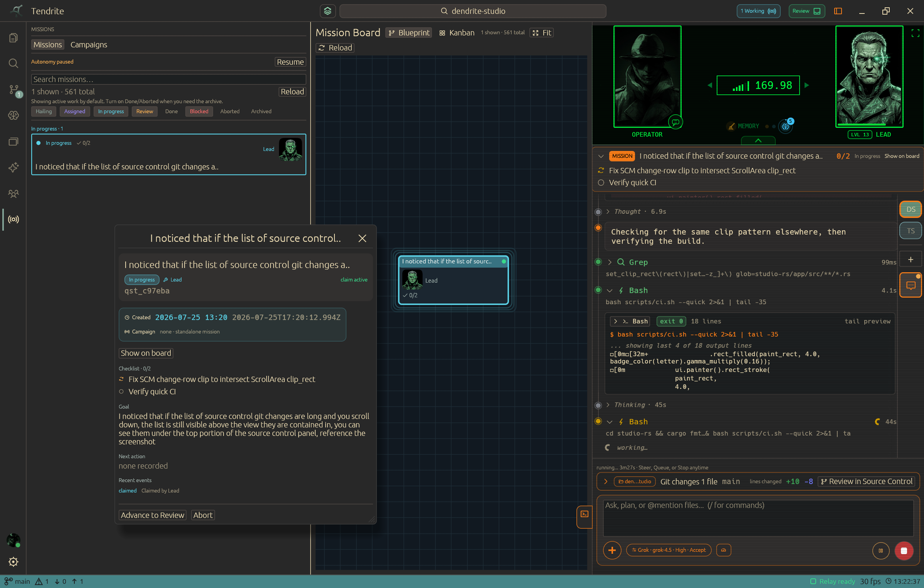The image size is (924, 588).
Task: Click the user avatar in left sidebar
Action: pyautogui.click(x=13, y=540)
